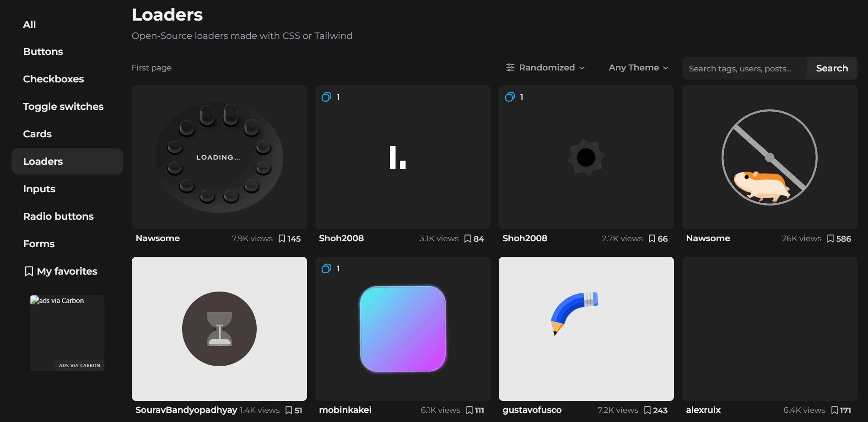Image resolution: width=868 pixels, height=422 pixels.
Task: Bookmark the Shoh2008 loader with 84 saves
Action: point(467,238)
